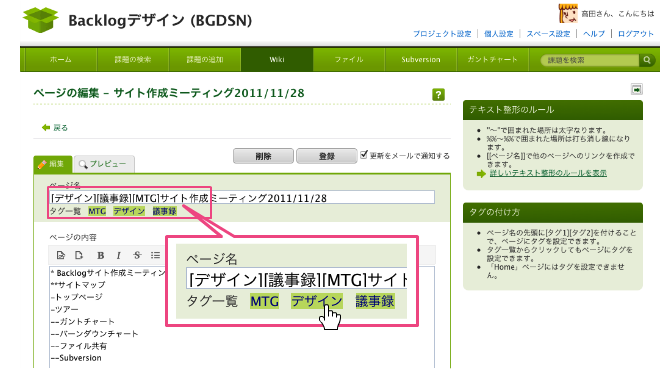Click the page content text area
The image size is (660, 369).
click(x=242, y=316)
